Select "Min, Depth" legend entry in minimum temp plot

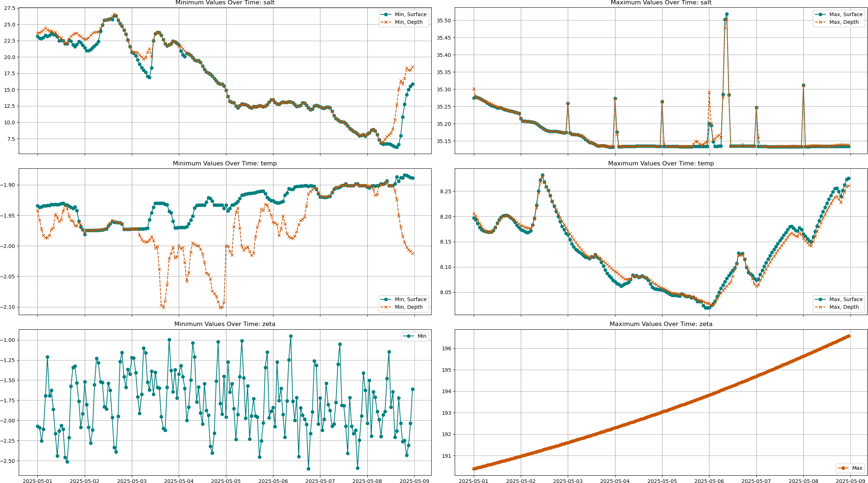coord(402,307)
